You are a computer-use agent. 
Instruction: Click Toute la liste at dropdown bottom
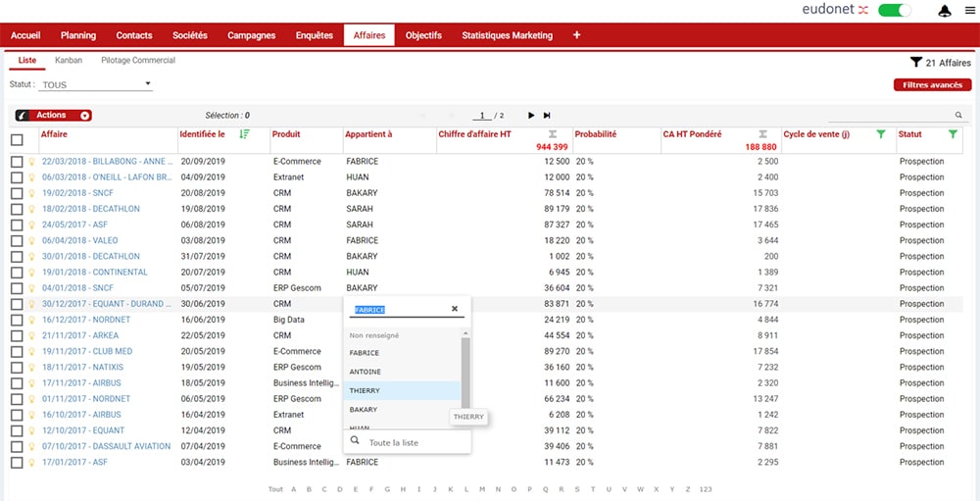[394, 443]
